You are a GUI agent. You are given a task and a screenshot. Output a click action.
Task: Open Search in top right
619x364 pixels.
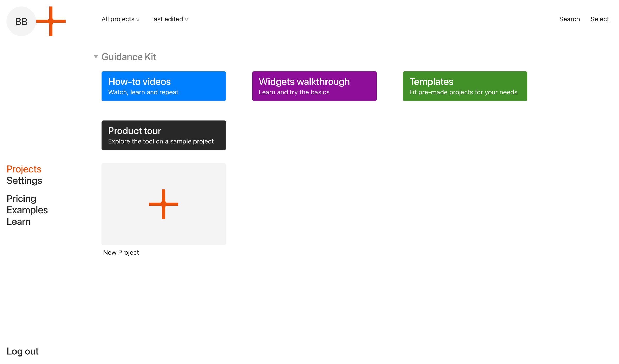[x=569, y=19]
